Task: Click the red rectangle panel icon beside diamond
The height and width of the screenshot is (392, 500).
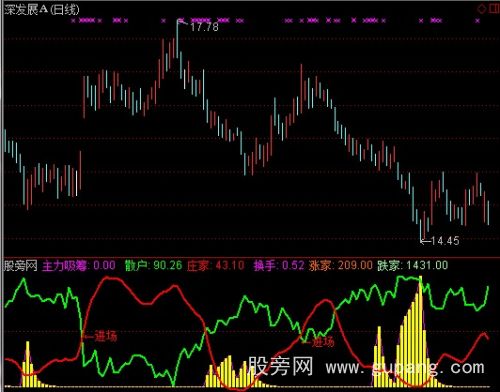Action: [x=494, y=9]
